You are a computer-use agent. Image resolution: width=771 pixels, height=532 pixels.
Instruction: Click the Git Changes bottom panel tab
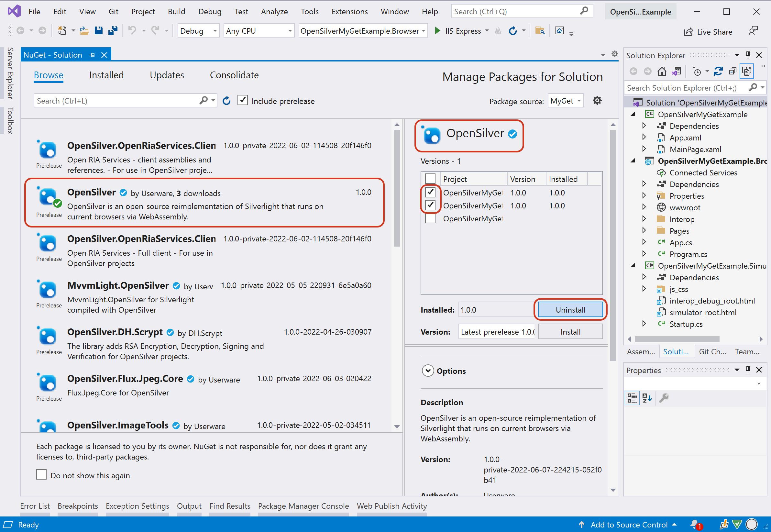click(x=712, y=352)
